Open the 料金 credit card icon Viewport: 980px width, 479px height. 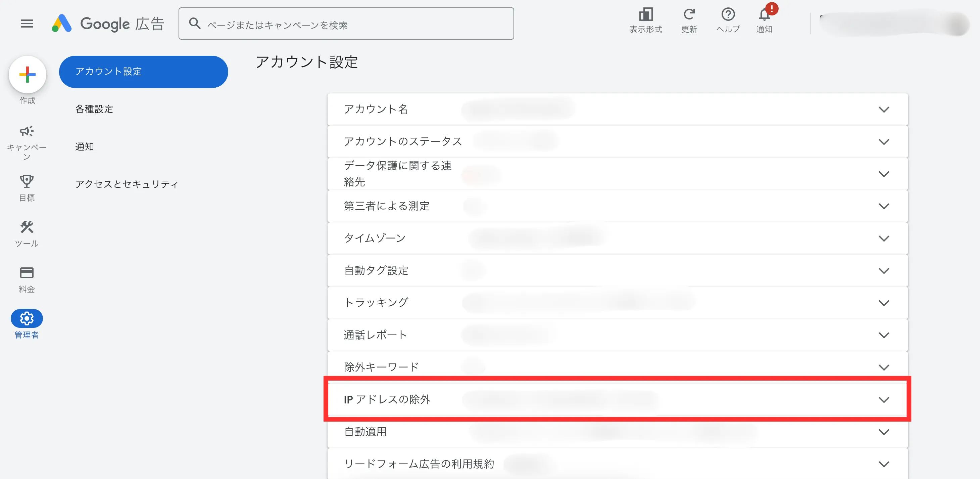click(27, 273)
